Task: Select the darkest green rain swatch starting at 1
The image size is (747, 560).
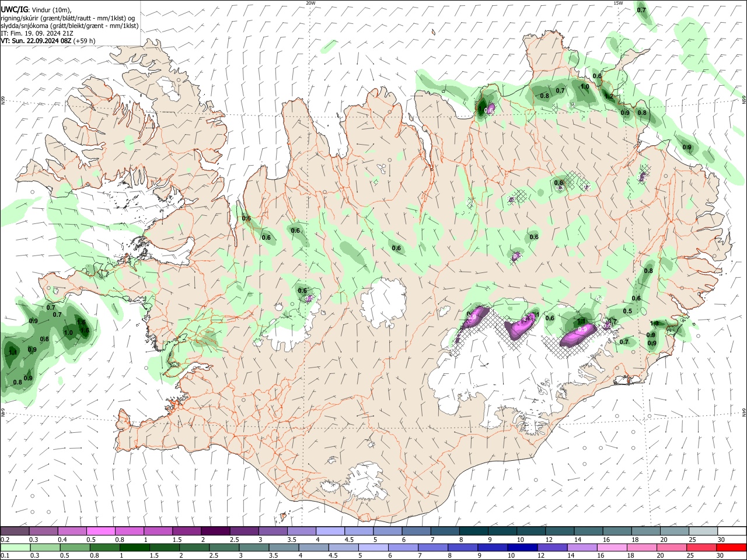Action: pyautogui.click(x=134, y=547)
